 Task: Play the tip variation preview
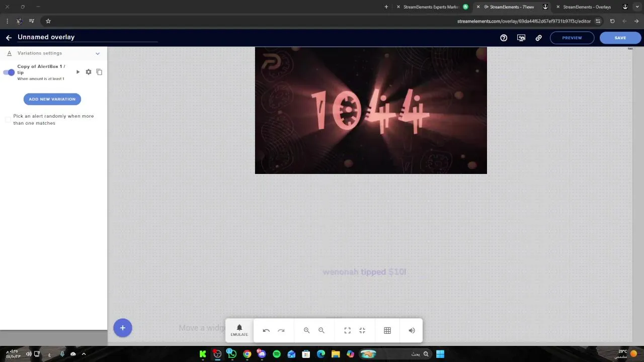78,72
